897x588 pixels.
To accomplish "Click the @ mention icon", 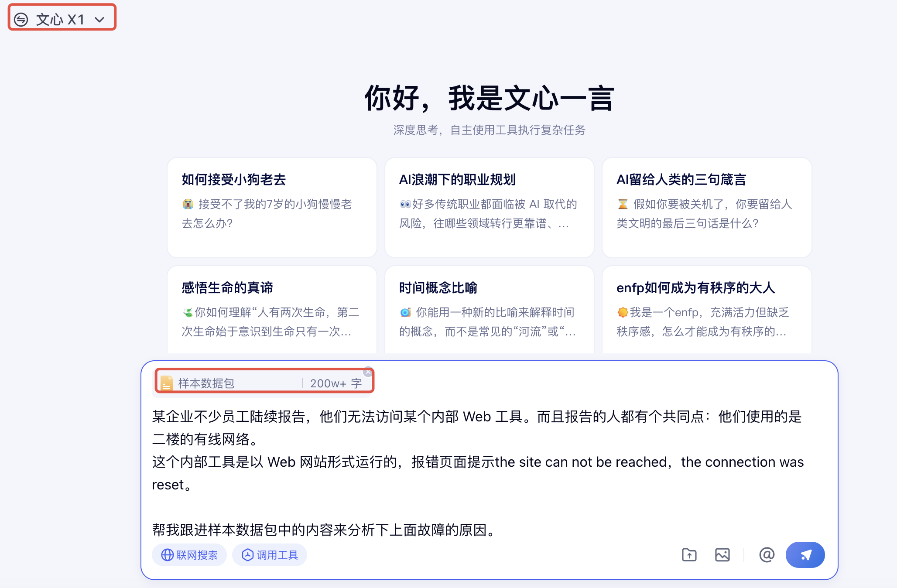I will (767, 554).
